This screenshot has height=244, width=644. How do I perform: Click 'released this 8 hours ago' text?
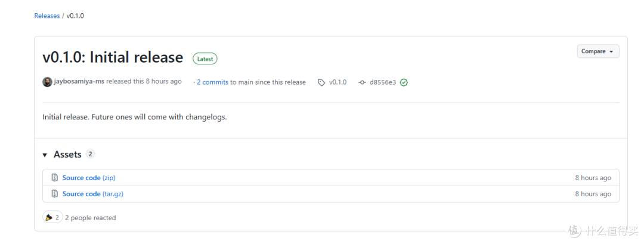(144, 81)
